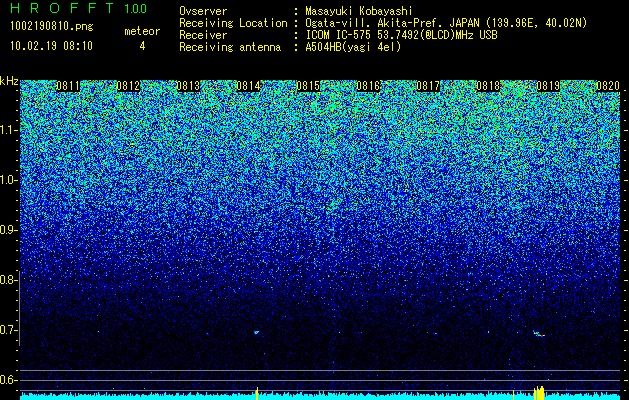Click the 0.9 kHz axis label
This screenshot has width=629, height=400.
coord(9,230)
